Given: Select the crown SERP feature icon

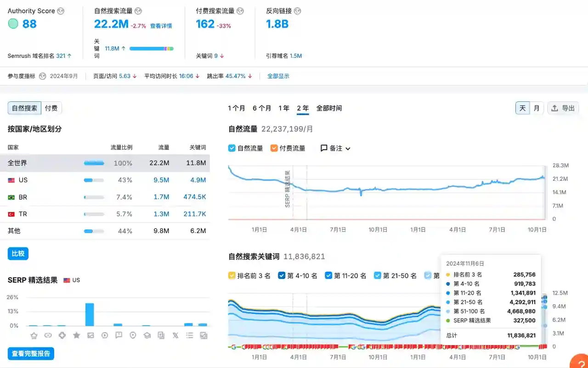Looking at the screenshot, I should [x=34, y=335].
